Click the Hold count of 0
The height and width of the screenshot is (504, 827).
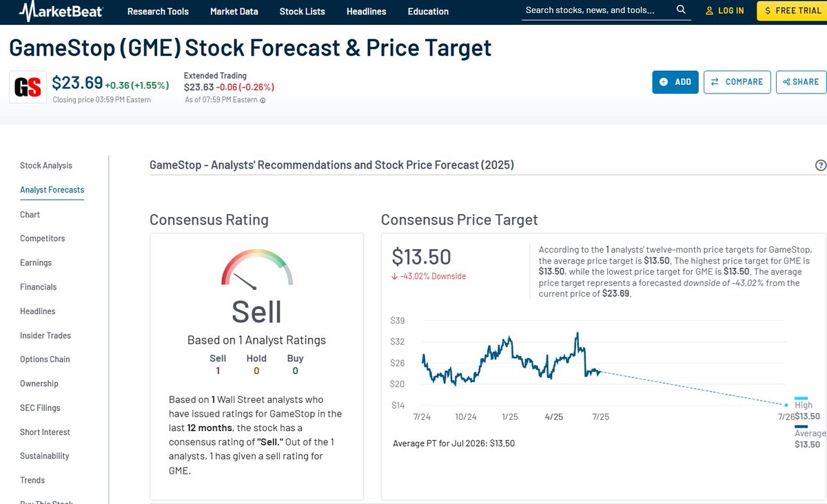click(256, 370)
